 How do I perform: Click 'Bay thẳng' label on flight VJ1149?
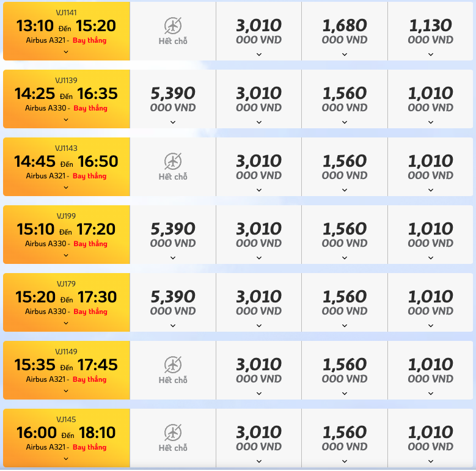click(90, 379)
